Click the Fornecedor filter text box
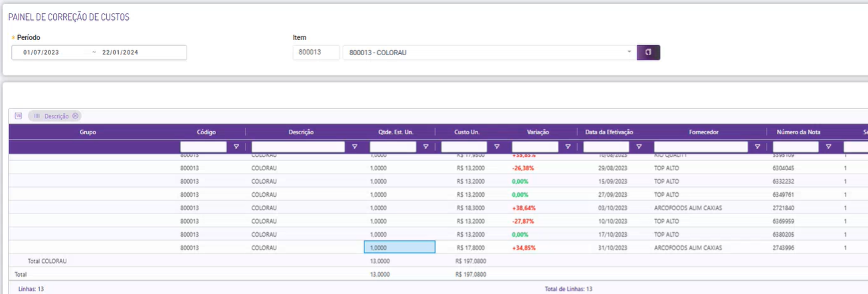 coord(701,147)
